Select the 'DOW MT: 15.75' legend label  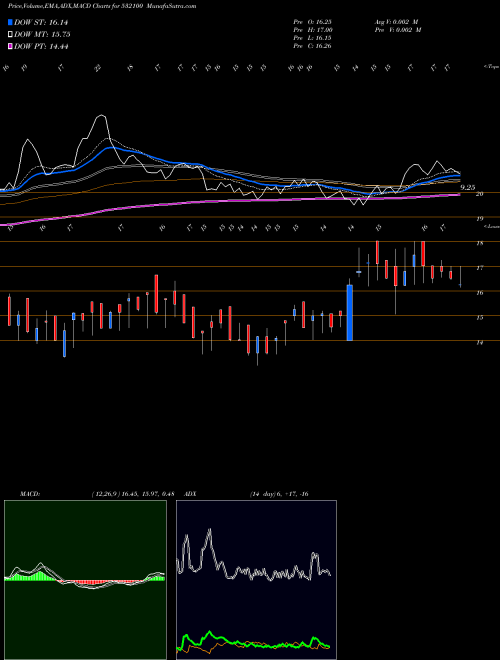pos(42,35)
